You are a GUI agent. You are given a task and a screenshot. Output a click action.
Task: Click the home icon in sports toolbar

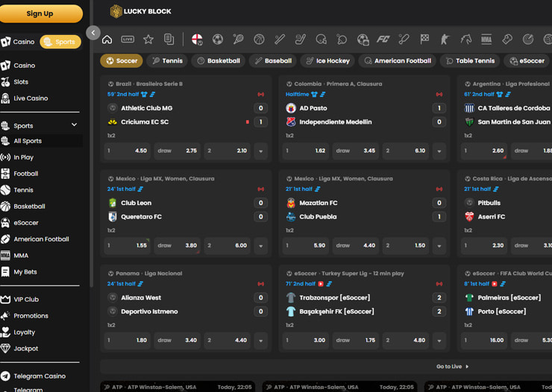coord(107,39)
